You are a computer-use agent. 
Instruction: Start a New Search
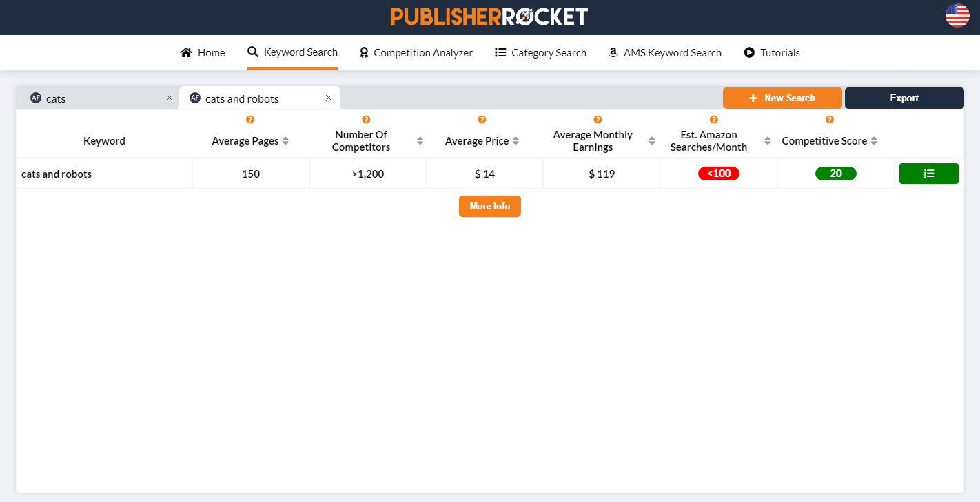[782, 98]
